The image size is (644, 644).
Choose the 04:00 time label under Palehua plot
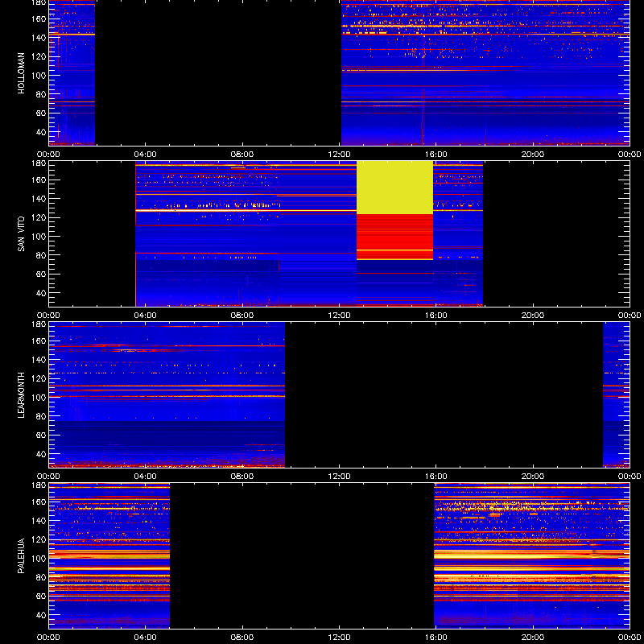(146, 638)
